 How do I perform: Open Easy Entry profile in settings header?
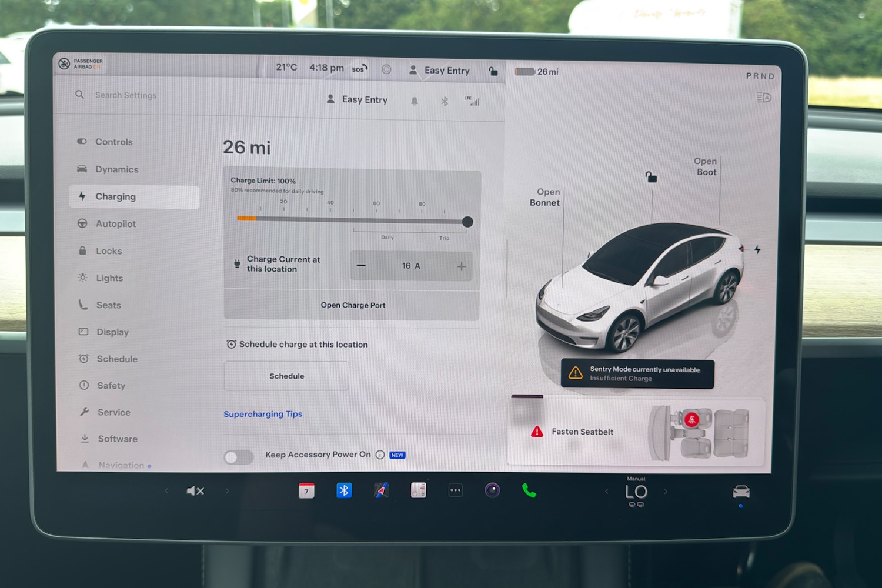coord(357,99)
